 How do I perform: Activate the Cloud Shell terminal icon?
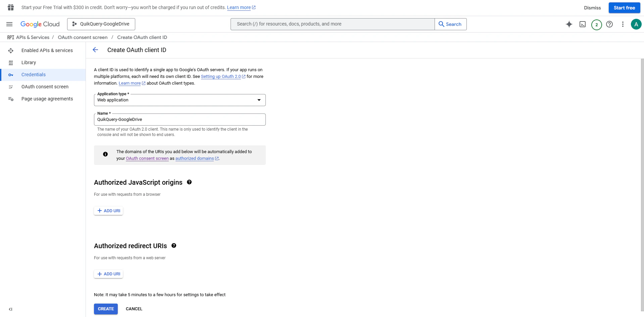click(x=583, y=24)
